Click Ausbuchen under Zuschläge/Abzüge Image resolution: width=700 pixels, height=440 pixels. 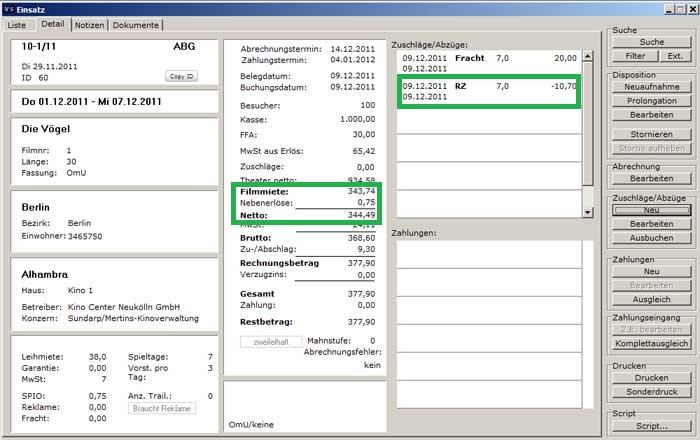(x=651, y=240)
